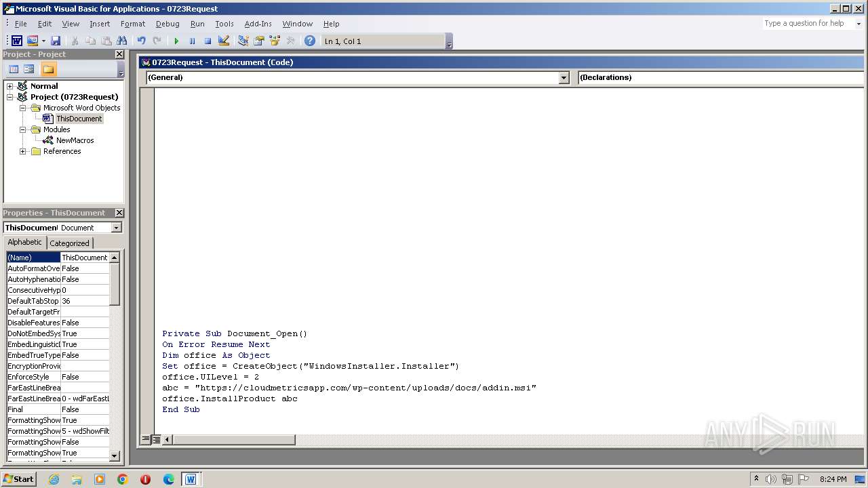Screen dimensions: 868x488
Task: Click the Reset stop icon
Action: coord(208,41)
